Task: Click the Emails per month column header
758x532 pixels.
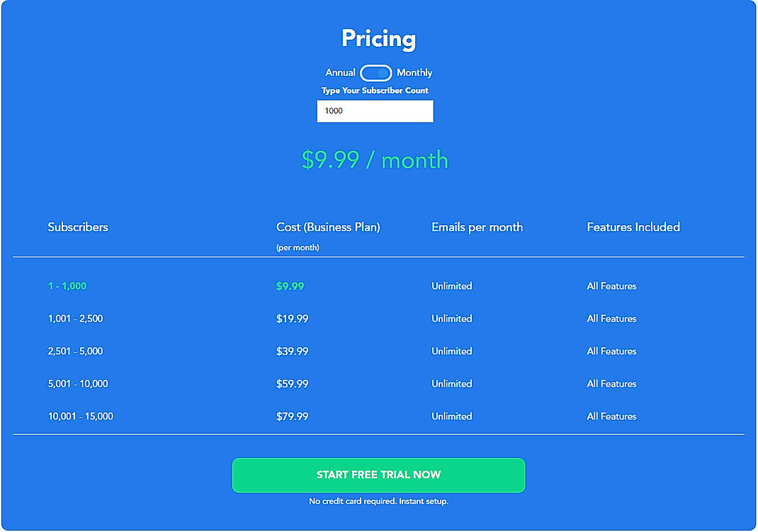Action: click(477, 227)
